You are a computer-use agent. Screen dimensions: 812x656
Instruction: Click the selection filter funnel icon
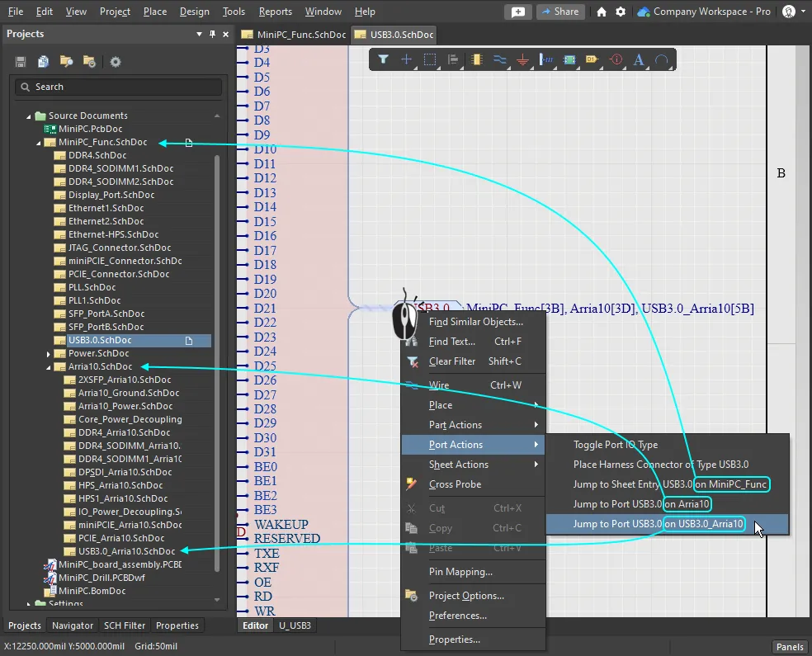[x=383, y=59]
